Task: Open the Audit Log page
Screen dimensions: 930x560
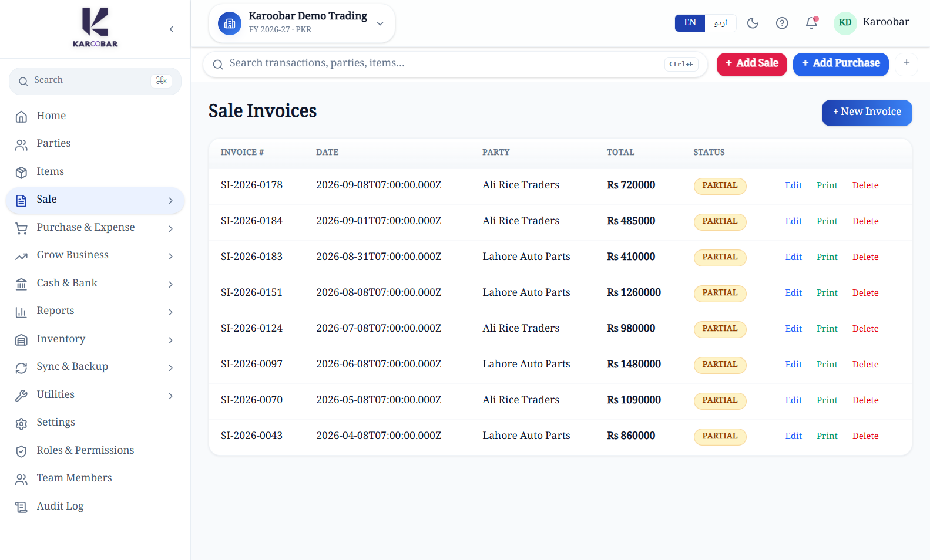Action: point(95,507)
